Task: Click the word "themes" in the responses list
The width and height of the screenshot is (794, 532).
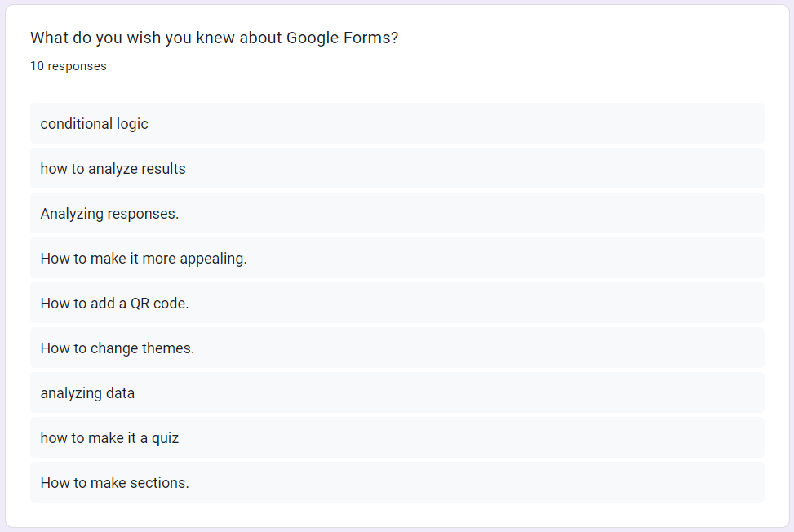Action: (x=167, y=348)
